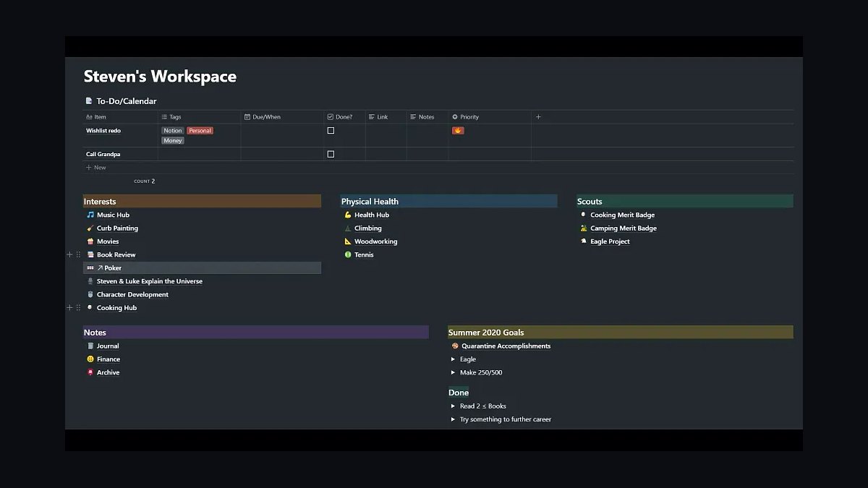The width and height of the screenshot is (868, 488).
Task: Click the Book Review books icon
Action: (90, 254)
